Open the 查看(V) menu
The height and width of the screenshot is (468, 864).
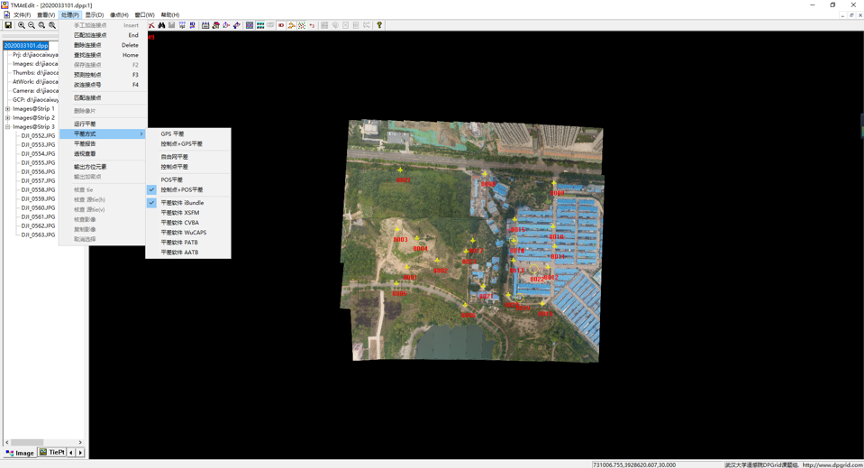tap(46, 15)
